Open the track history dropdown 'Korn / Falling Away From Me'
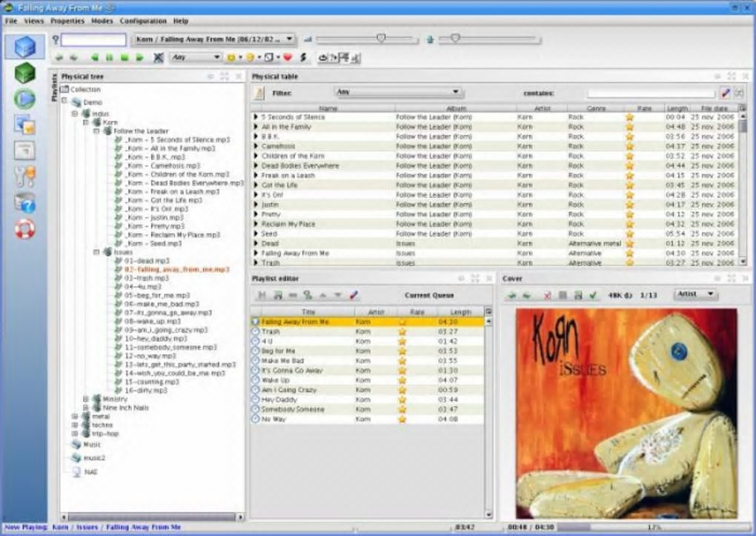The image size is (756, 536). point(213,39)
